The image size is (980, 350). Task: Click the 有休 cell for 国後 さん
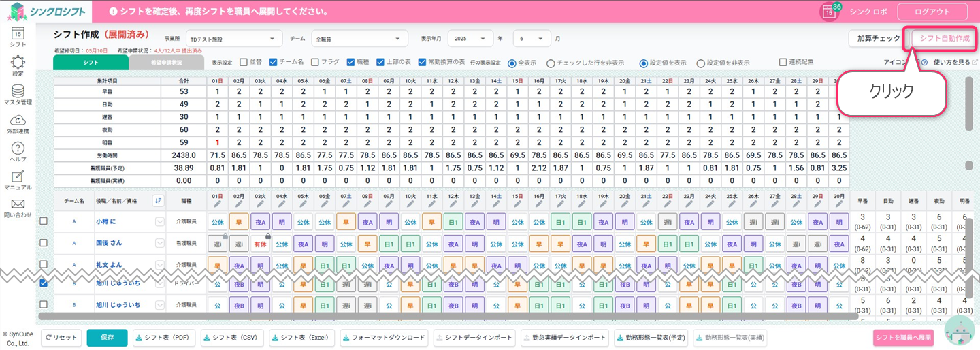pos(261,243)
